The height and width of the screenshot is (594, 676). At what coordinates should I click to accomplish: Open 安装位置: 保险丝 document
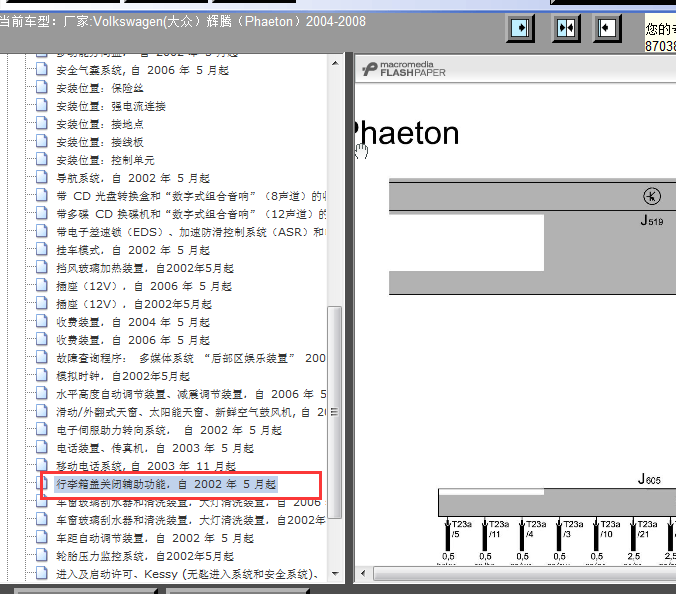[x=100, y=88]
